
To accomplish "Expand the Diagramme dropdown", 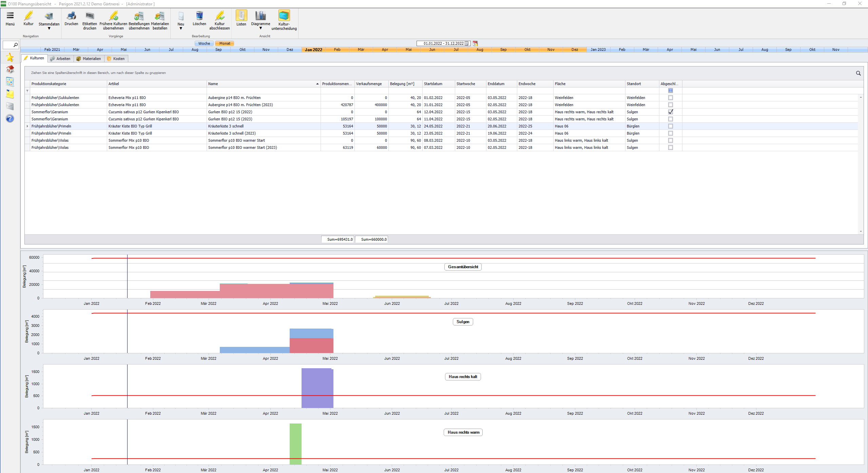I will coord(261,28).
